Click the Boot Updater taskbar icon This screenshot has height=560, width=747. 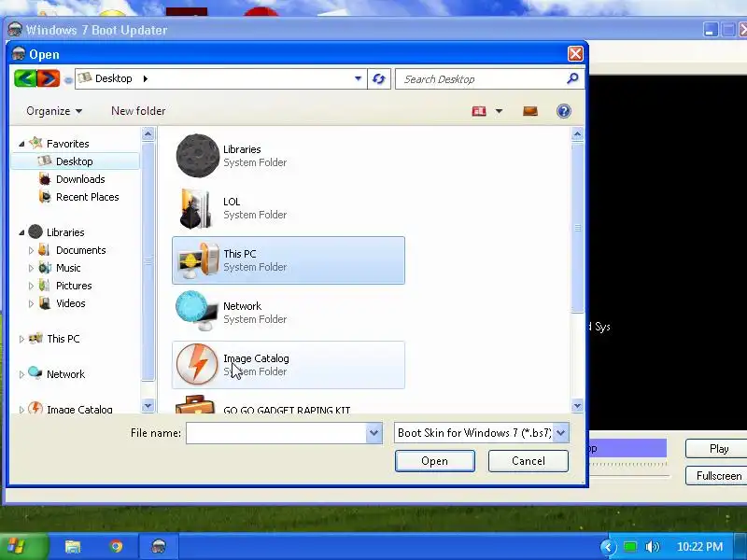pos(159,546)
